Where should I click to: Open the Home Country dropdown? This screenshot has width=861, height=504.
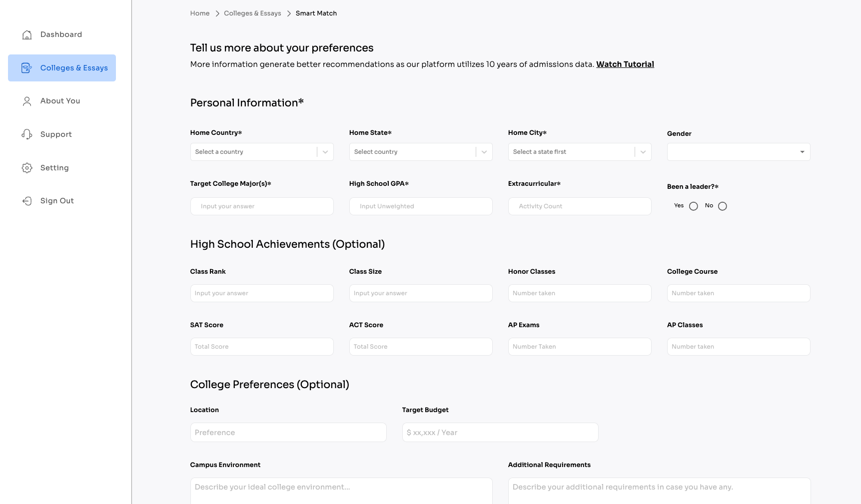[261, 152]
